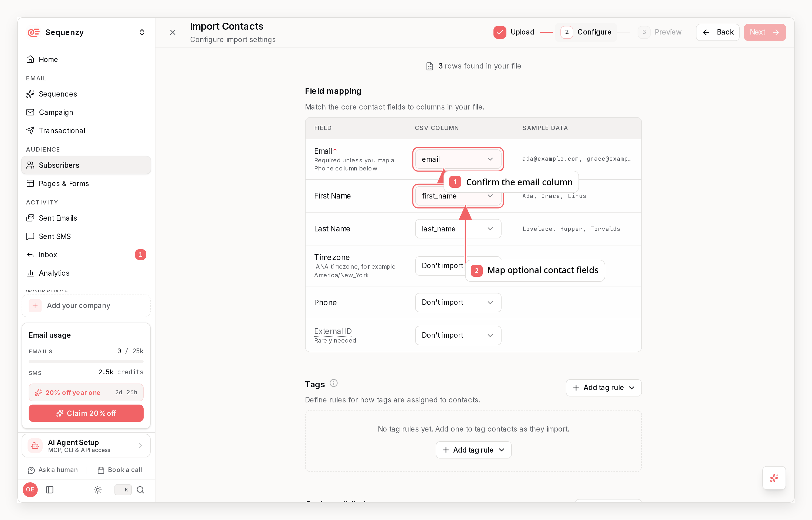Close the Import Contacts dialog

tap(173, 32)
